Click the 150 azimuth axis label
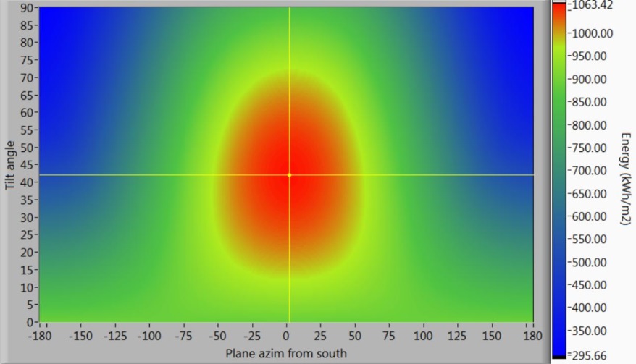 [x=492, y=336]
